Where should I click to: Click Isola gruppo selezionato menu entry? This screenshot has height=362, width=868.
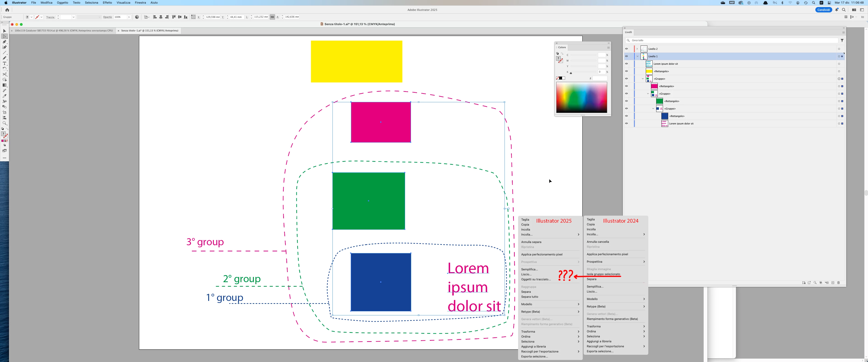click(x=603, y=274)
